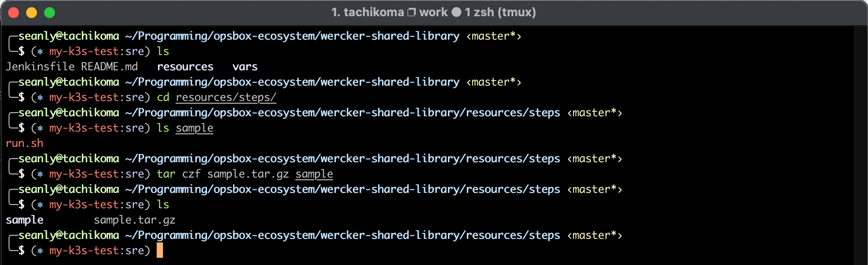Click the 'vars' directory name
The image size is (868, 265).
pyautogui.click(x=245, y=67)
